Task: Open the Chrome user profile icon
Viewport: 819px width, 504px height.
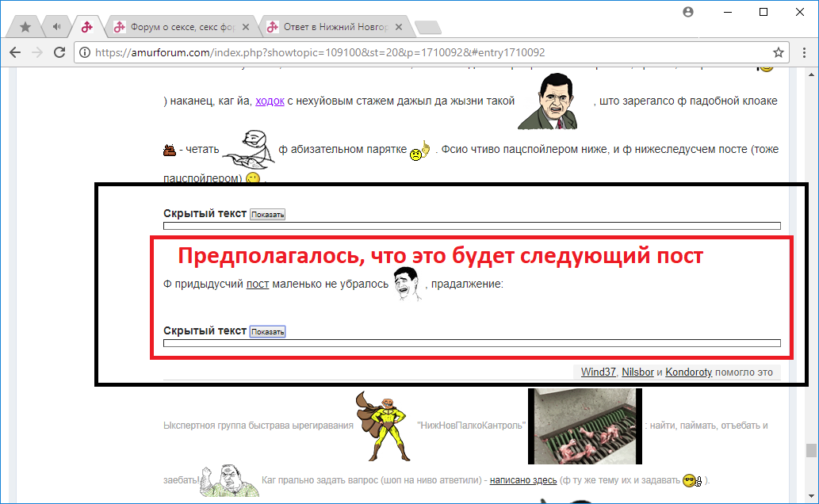Action: (x=687, y=12)
